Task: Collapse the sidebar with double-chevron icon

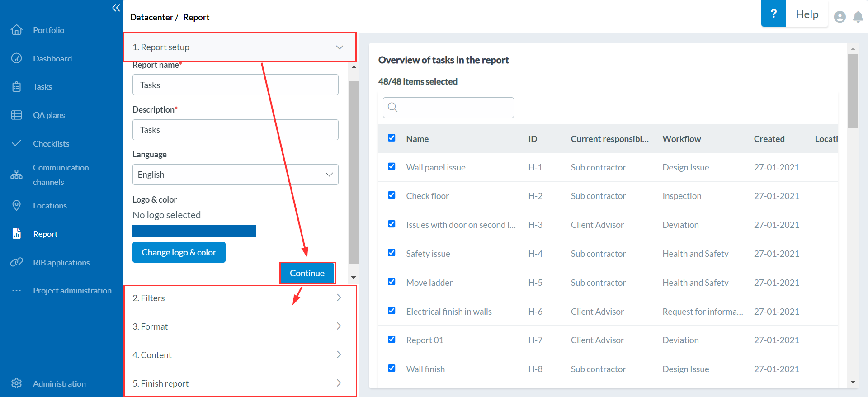Action: (116, 8)
